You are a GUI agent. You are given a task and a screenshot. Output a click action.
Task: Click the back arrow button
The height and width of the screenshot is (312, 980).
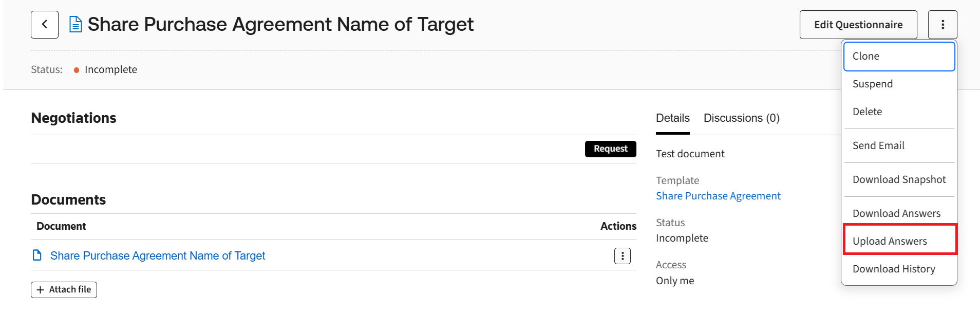click(45, 25)
